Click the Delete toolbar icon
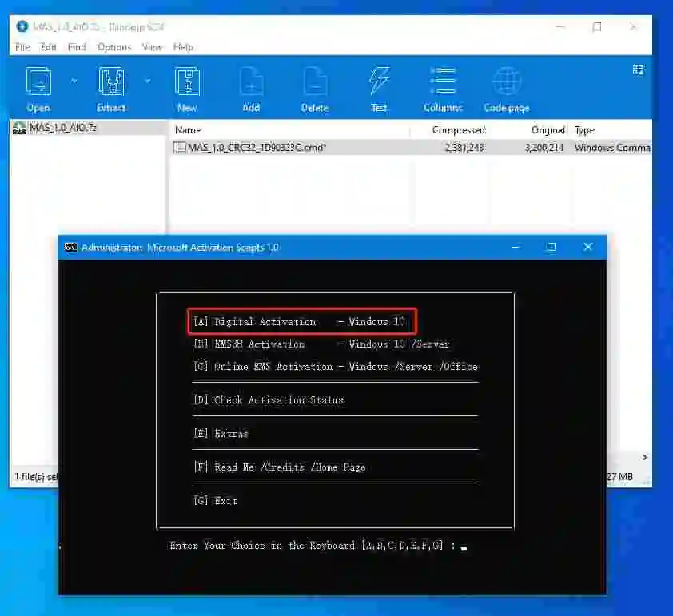 pos(315,81)
